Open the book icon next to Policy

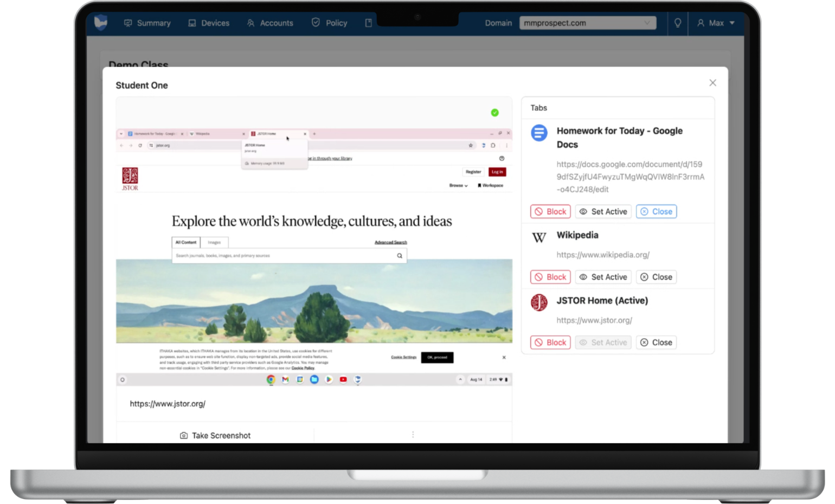click(x=368, y=23)
